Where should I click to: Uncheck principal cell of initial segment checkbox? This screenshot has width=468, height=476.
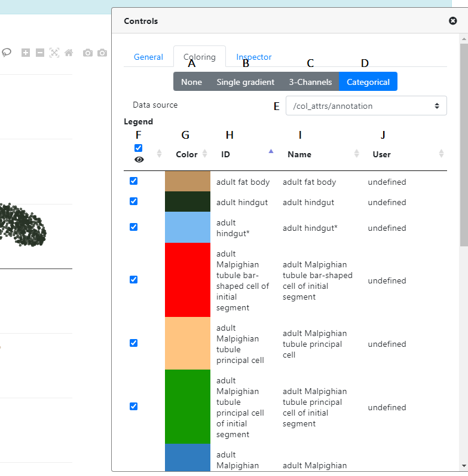click(x=133, y=407)
